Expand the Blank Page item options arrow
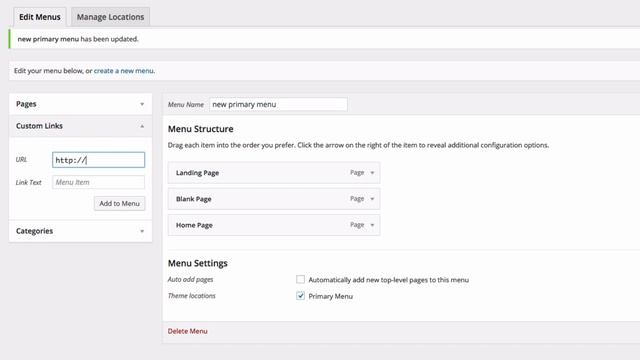The image size is (640, 360). [x=372, y=199]
